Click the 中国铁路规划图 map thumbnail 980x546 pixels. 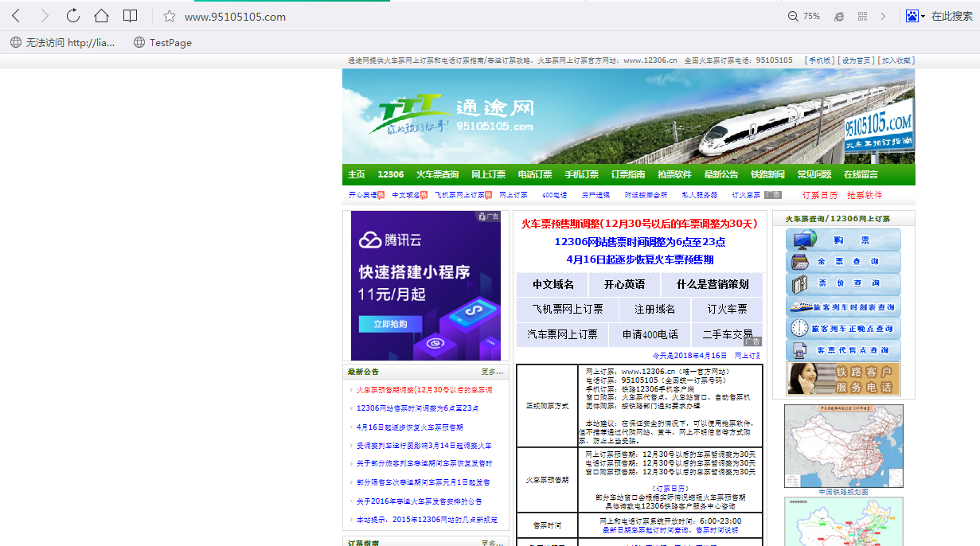[x=843, y=446]
